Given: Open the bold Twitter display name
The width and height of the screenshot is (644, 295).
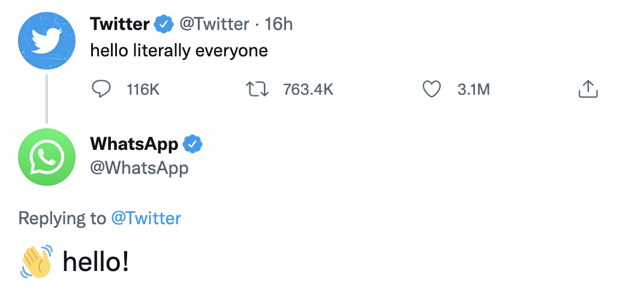Looking at the screenshot, I should click(x=119, y=25).
